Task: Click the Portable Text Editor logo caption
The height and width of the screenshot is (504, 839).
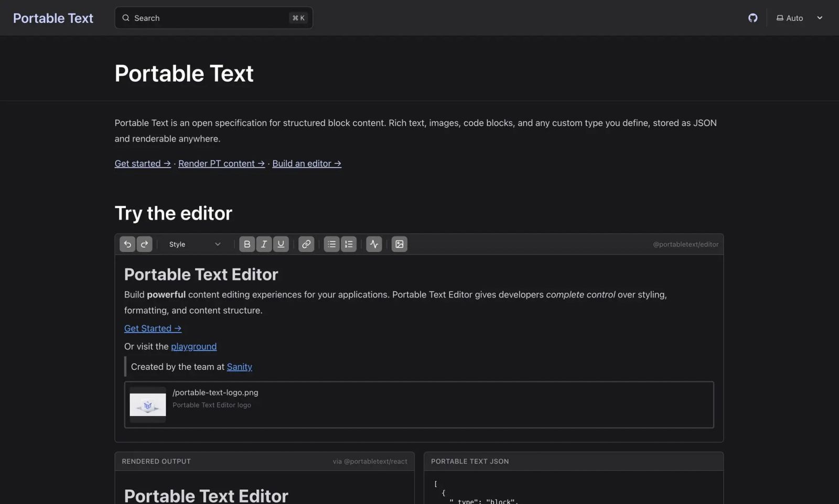Action: tap(212, 405)
